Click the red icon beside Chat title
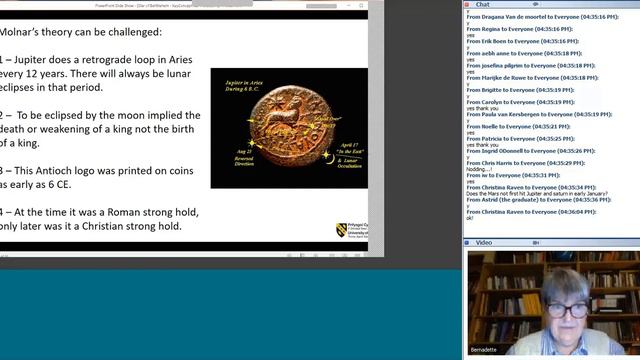This screenshot has width=640, height=360. [x=467, y=4]
